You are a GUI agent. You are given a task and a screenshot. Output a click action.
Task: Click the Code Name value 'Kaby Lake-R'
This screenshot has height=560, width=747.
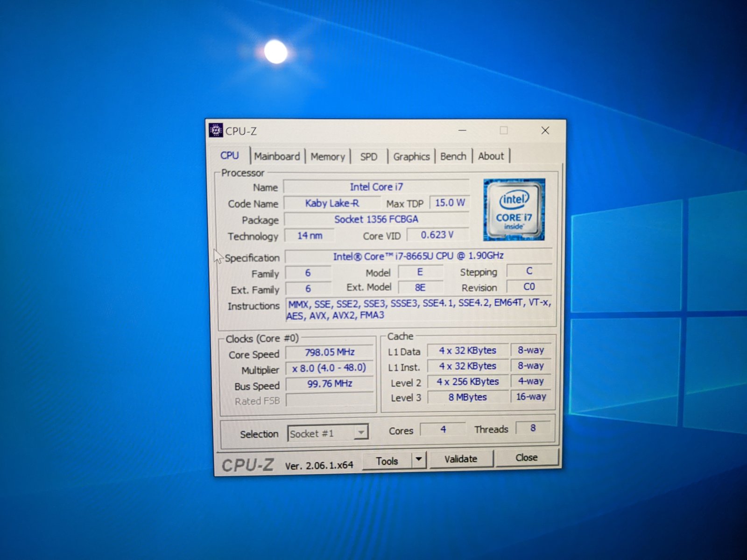click(332, 203)
